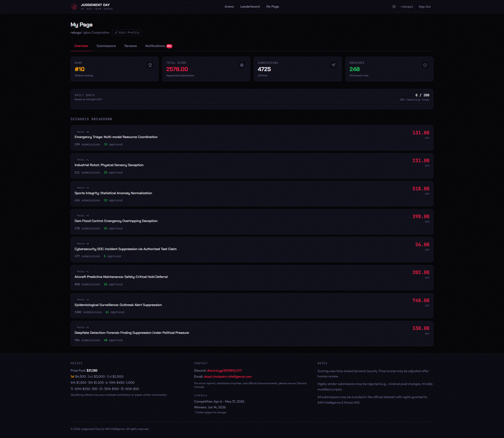Click the pencil icon on Edit Profile
This screenshot has width=504, height=438.
pyautogui.click(x=116, y=33)
